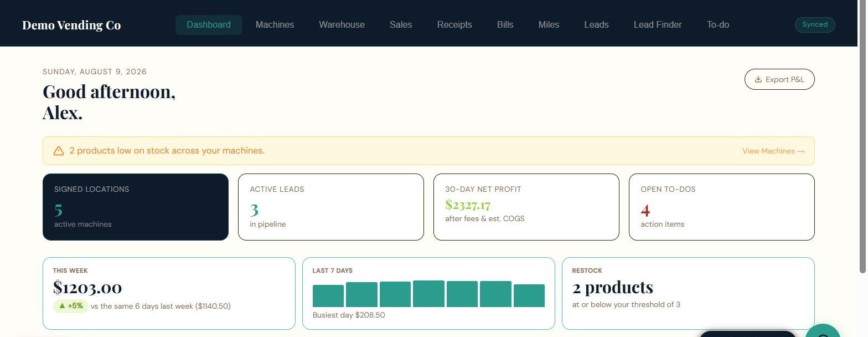Click the '$2327.17' profit value
Viewport: 868px width, 337px height.
pos(468,205)
